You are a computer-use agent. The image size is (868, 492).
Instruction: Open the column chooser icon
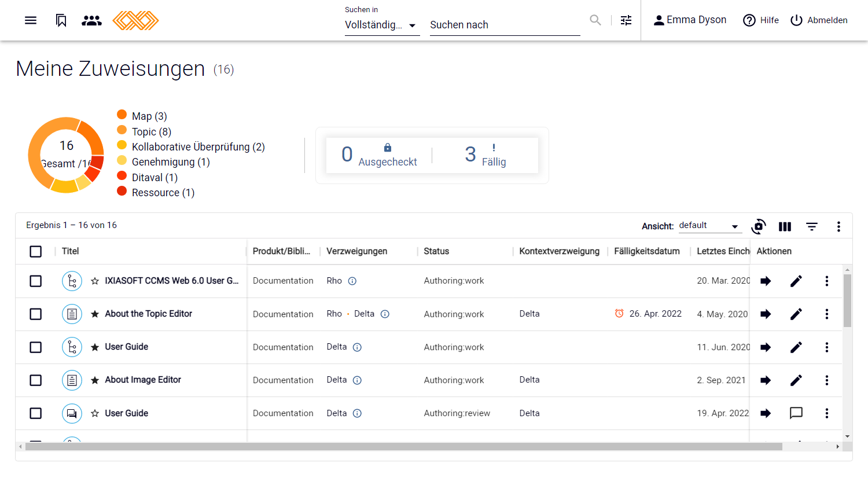coord(785,226)
